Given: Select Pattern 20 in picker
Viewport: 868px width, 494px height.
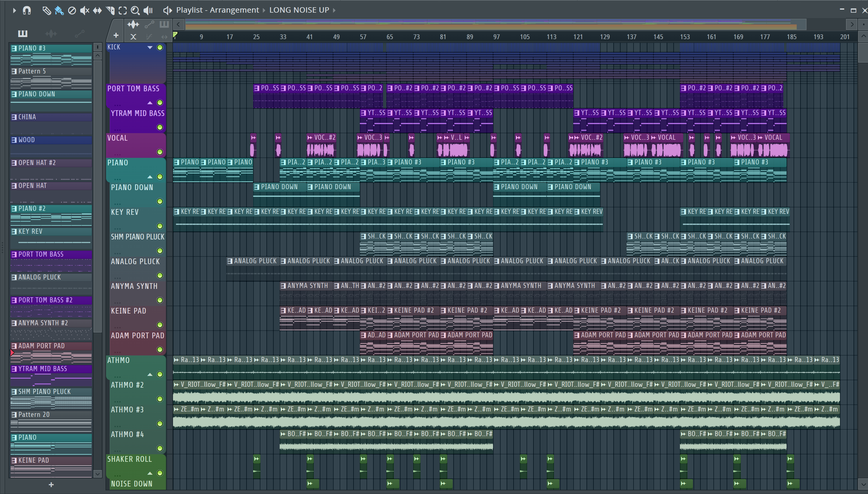Looking at the screenshot, I should (x=51, y=421).
